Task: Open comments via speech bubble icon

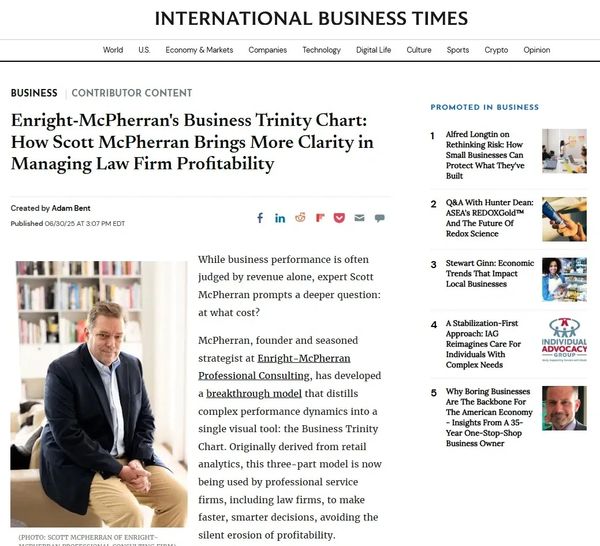Action: coord(380,218)
